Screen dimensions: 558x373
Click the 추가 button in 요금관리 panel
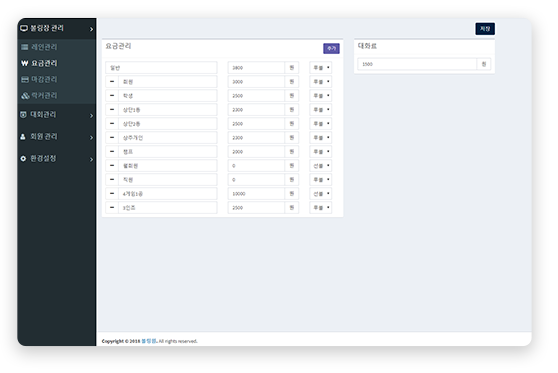click(331, 48)
